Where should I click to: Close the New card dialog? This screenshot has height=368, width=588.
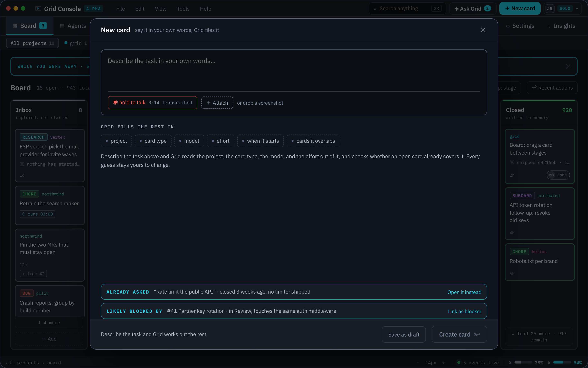pos(483,30)
